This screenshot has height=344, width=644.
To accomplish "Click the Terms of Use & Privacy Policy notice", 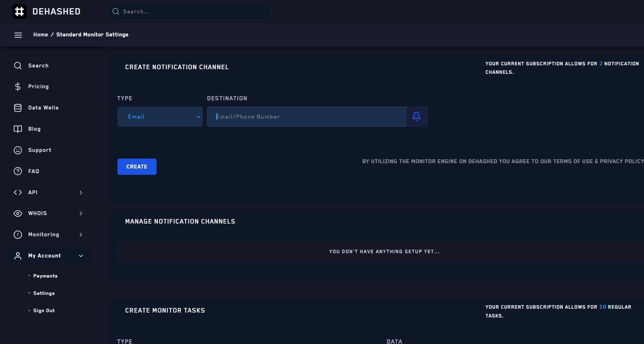I will [x=503, y=161].
